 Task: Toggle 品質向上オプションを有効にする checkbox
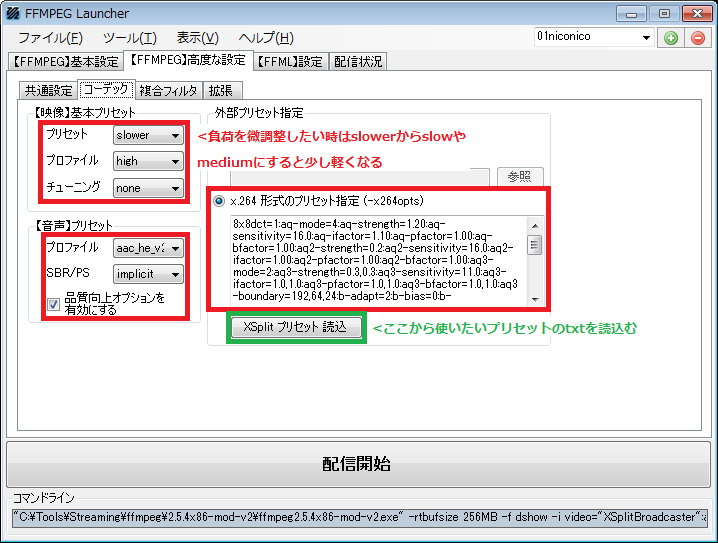53,304
